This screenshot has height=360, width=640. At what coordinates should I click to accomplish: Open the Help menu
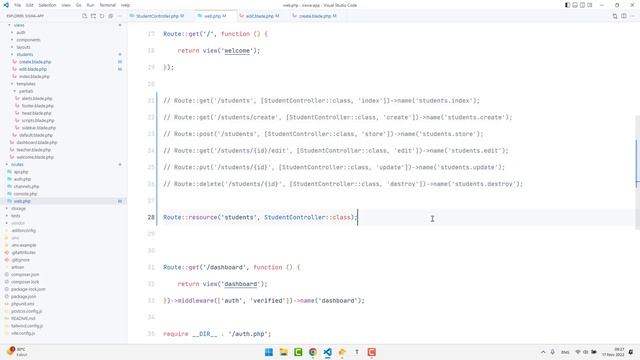point(125,5)
